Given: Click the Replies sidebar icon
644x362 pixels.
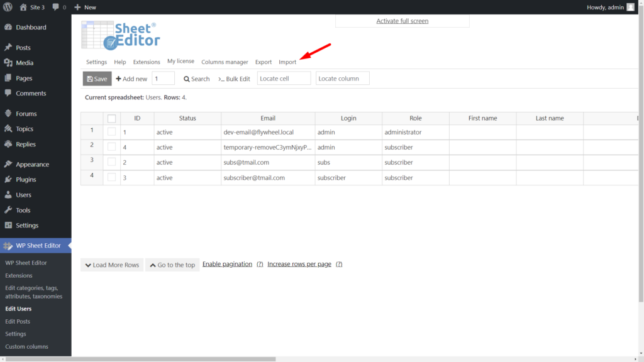Looking at the screenshot, I should [x=8, y=144].
